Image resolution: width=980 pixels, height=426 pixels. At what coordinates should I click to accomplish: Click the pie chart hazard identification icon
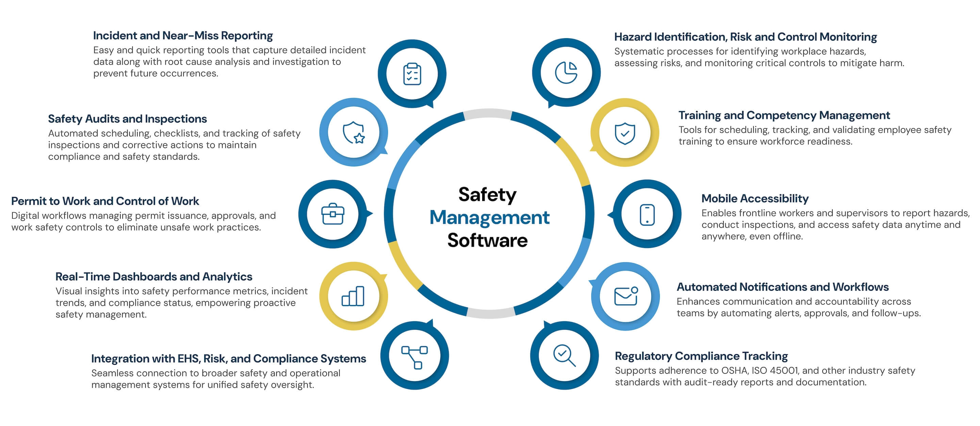tap(566, 72)
